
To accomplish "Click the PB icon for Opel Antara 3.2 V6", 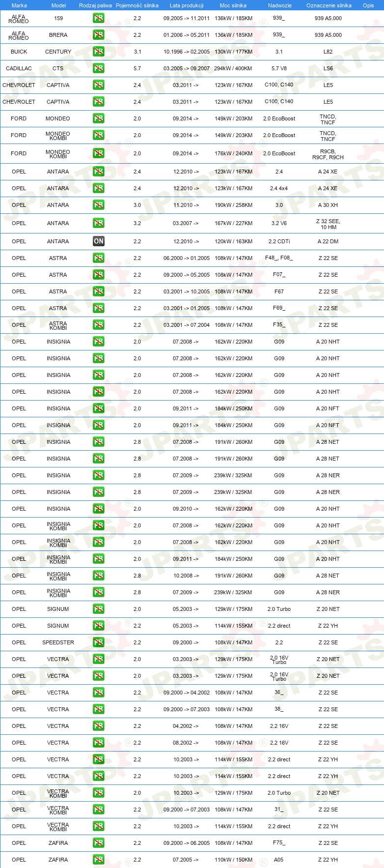I will (99, 223).
